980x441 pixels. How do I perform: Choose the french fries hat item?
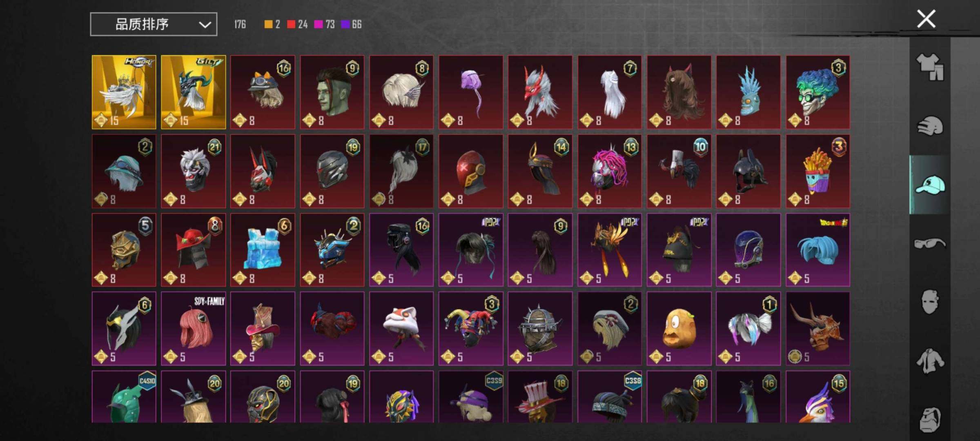[x=818, y=171]
